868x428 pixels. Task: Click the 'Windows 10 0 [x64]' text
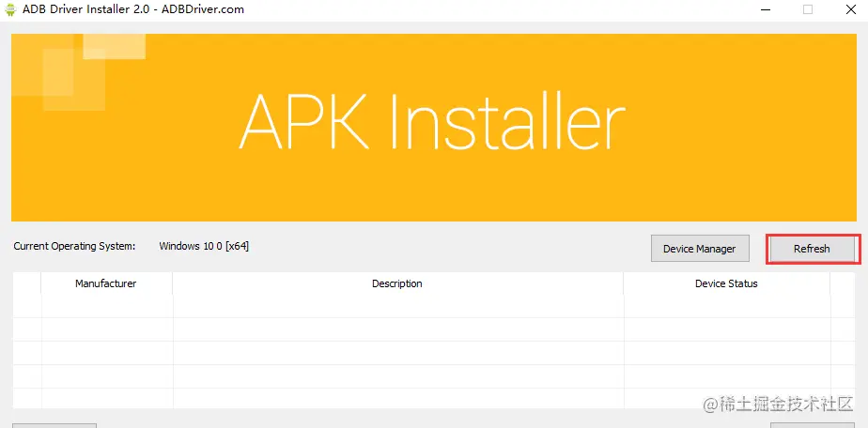204,246
